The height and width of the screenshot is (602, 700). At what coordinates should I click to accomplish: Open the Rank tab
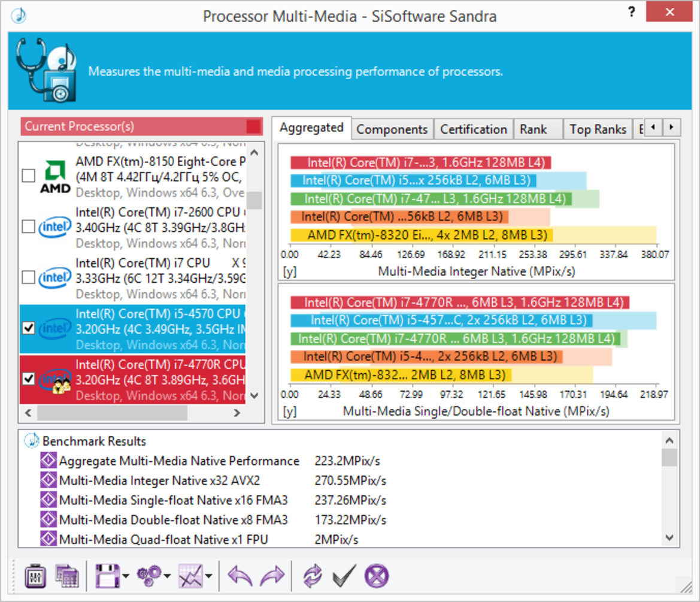pyautogui.click(x=538, y=129)
